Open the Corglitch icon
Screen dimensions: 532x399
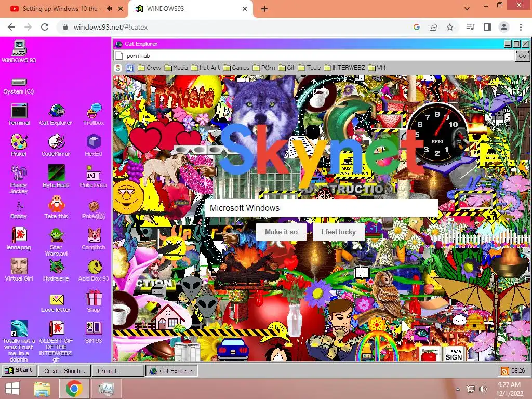[x=94, y=239]
